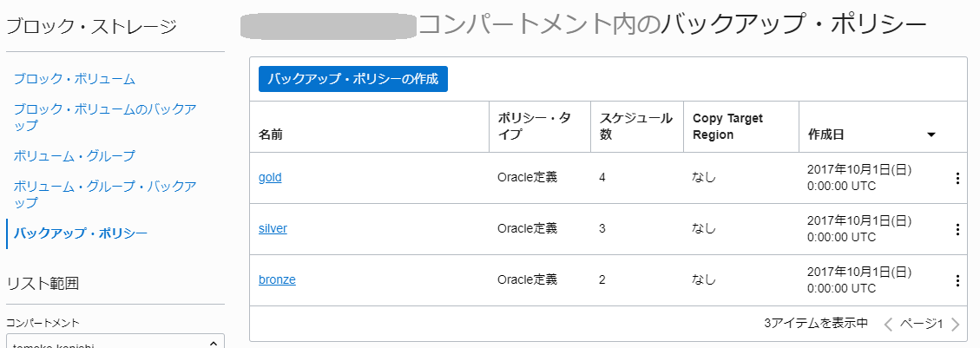Navigate to ボリューム・グループ
This screenshot has width=980, height=348.
click(75, 156)
